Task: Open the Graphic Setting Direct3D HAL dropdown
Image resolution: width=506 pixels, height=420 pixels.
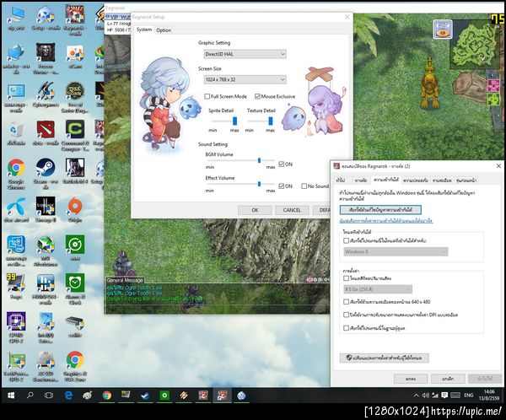Action: (245, 54)
